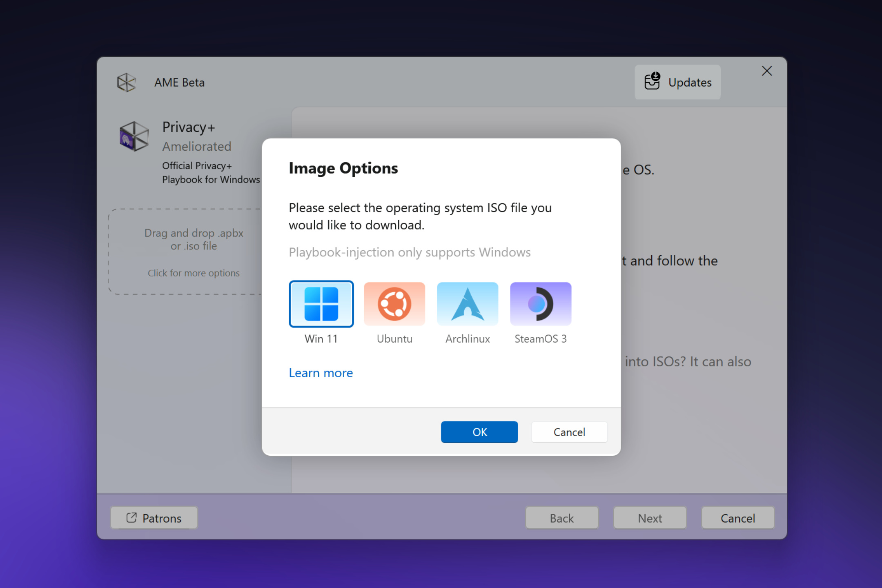
Task: Open the Updates panel
Action: coord(677,82)
